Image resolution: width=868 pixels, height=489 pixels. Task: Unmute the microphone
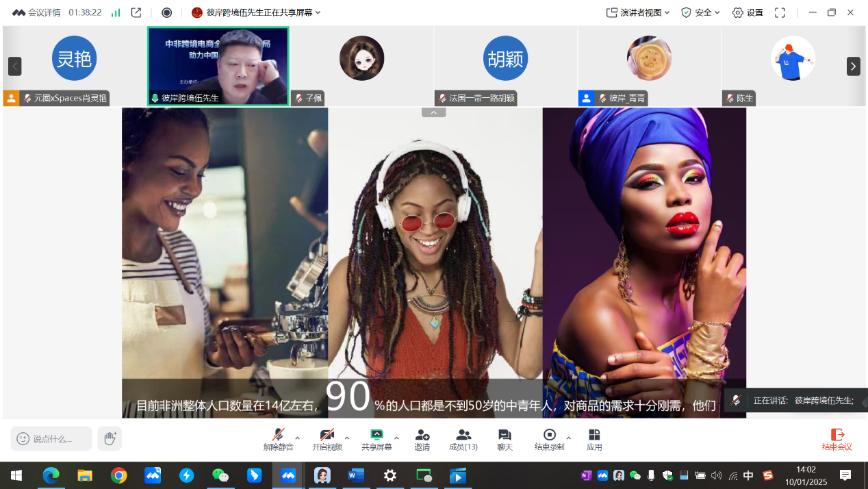click(x=278, y=439)
